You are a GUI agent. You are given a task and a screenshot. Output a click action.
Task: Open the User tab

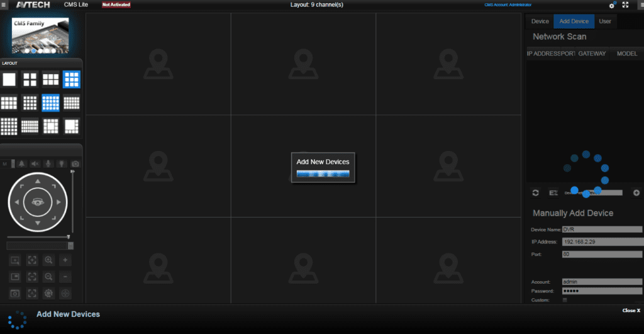604,21
